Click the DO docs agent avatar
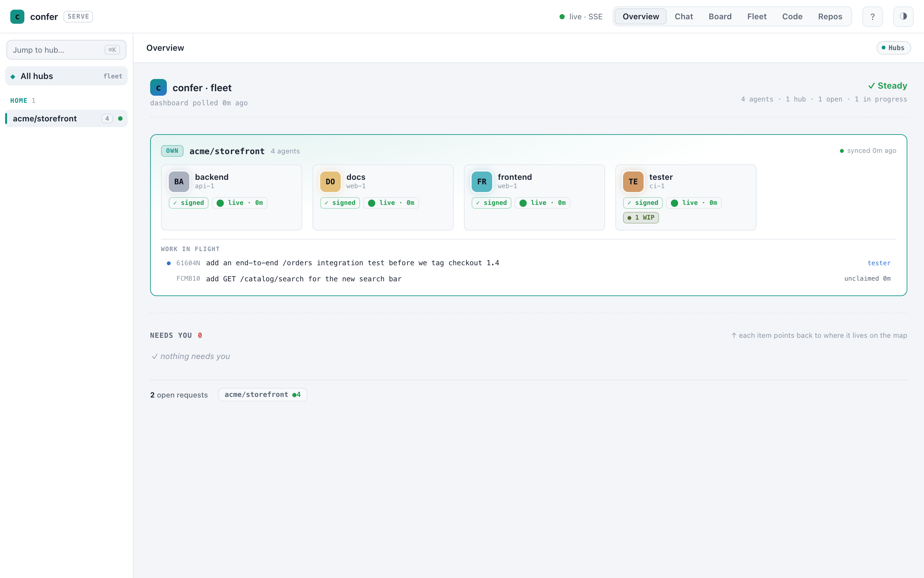924x578 pixels. coord(330,181)
